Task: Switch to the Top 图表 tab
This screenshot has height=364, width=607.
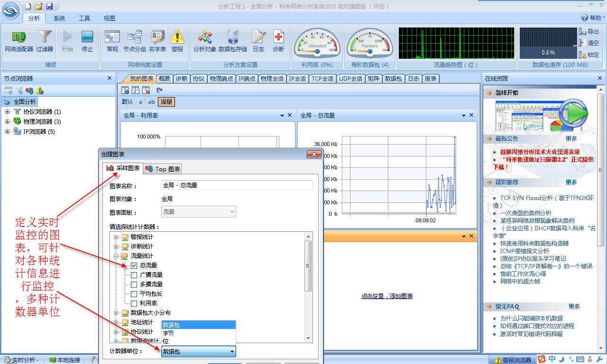Action: (163, 169)
